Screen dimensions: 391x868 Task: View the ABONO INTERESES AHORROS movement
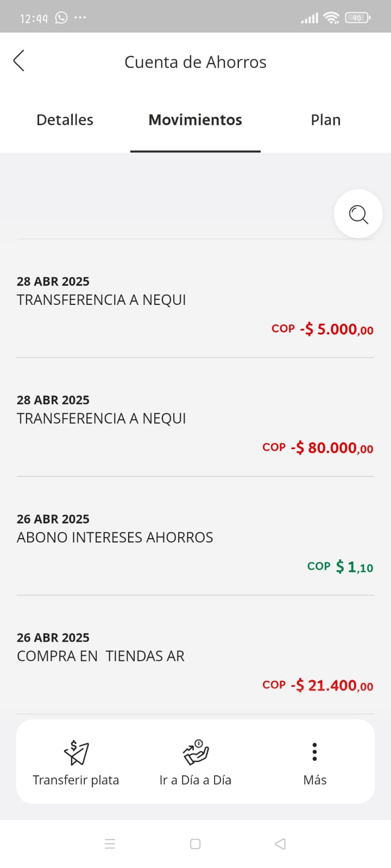point(195,542)
